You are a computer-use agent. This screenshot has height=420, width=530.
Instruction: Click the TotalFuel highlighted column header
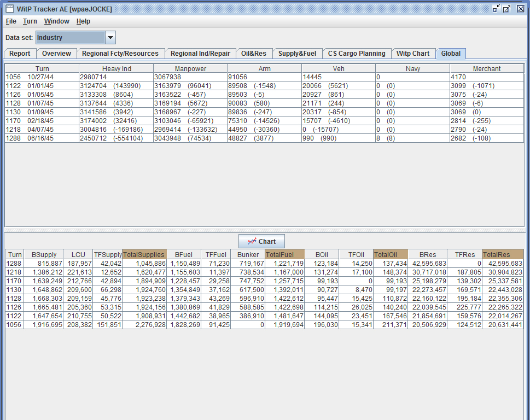[x=285, y=254]
